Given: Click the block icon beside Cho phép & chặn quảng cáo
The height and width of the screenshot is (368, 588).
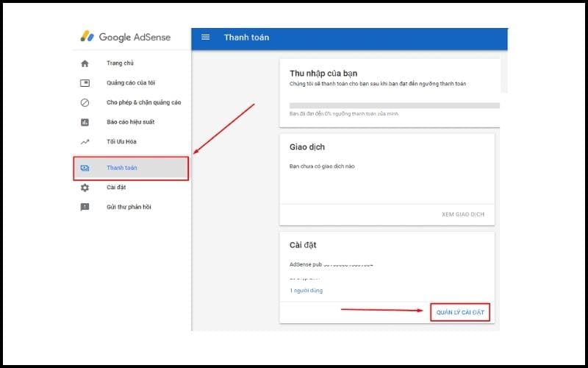Looking at the screenshot, I should point(85,102).
